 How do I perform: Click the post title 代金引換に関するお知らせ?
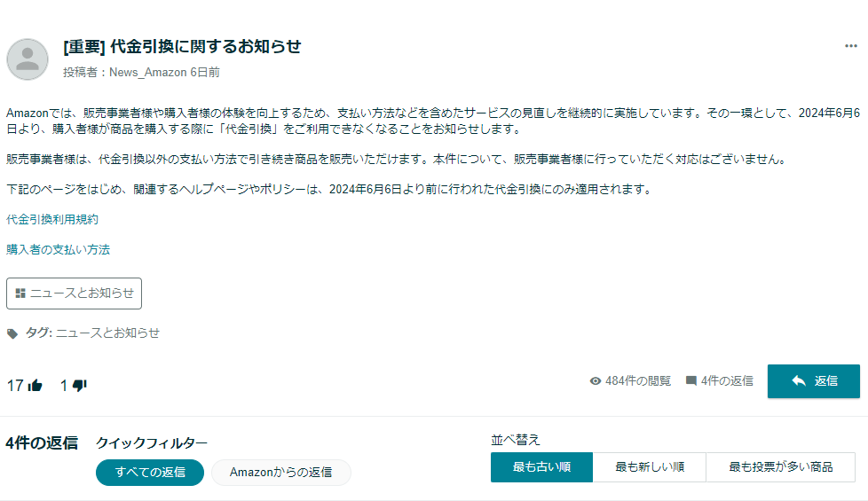click(x=182, y=47)
